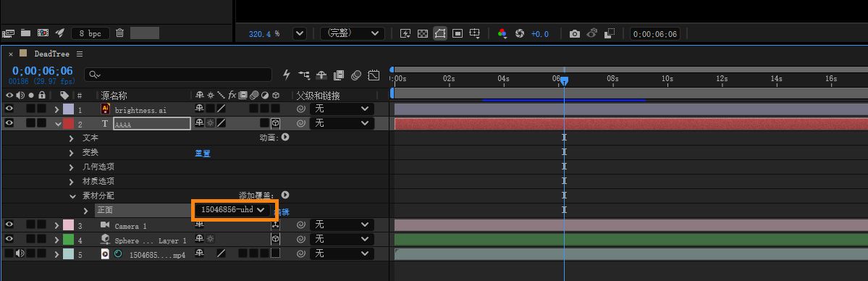Click the snapshot camera icon
Viewport: 868px width, 281px height.
click(575, 34)
